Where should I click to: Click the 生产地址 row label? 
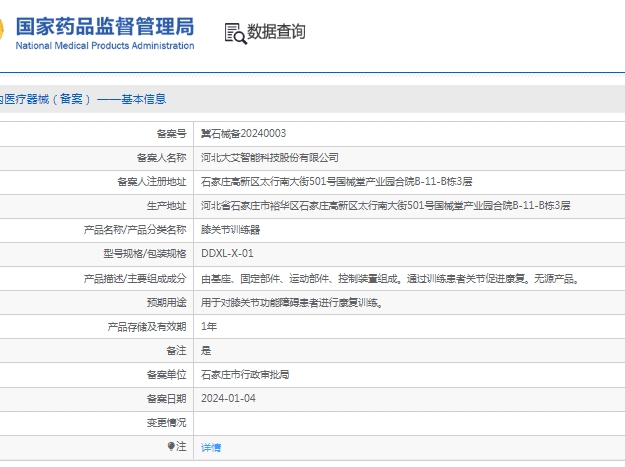pos(167,206)
